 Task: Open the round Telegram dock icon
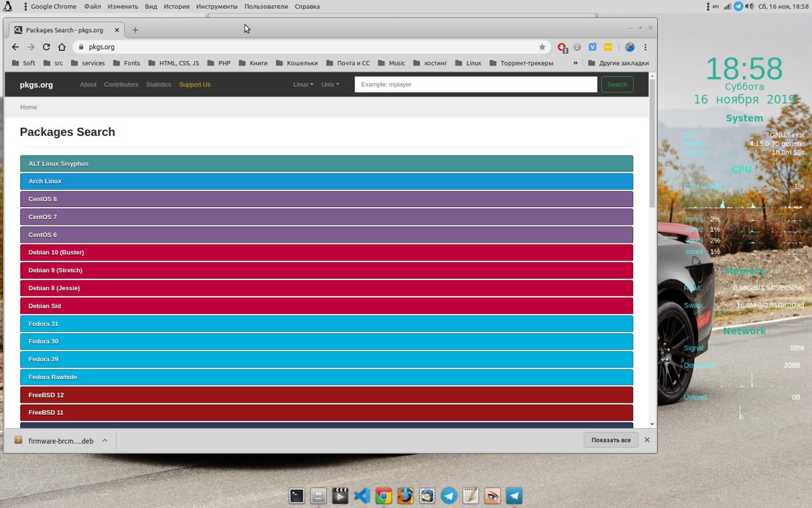[x=449, y=496]
